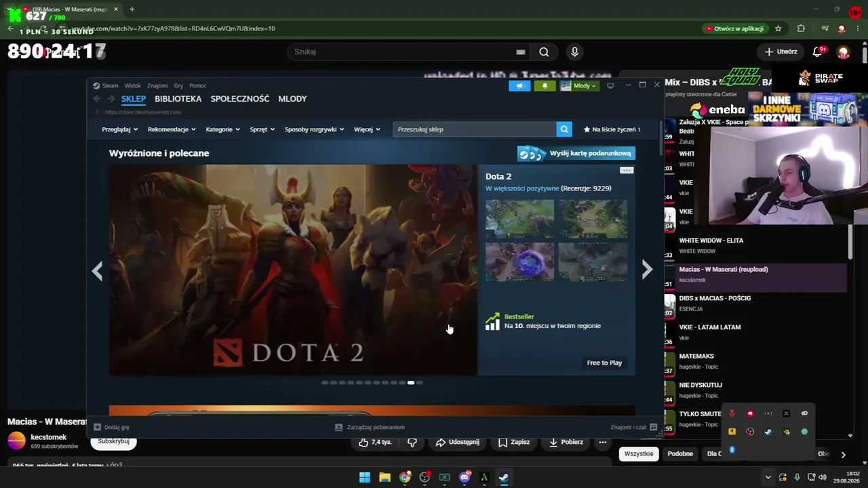The width and height of the screenshot is (868, 488).
Task: Open Na liście życzeń wishlist
Action: click(612, 129)
